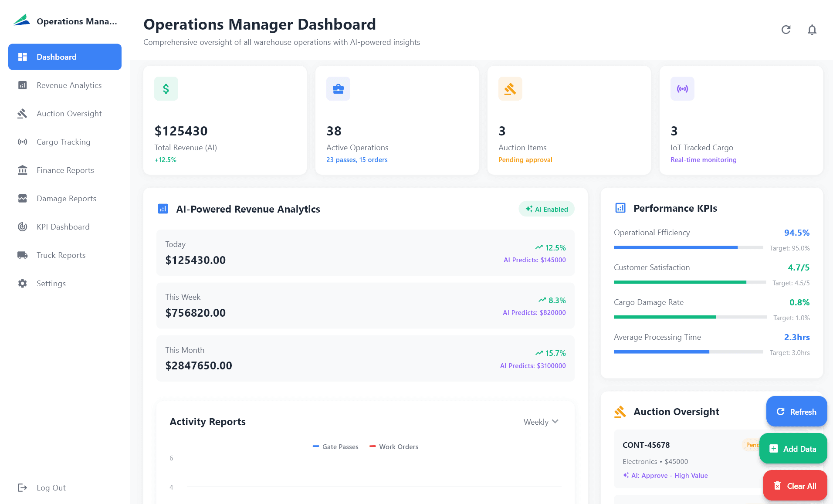The image size is (833, 504).
Task: Switch to the Dashboard nav item
Action: click(64, 57)
